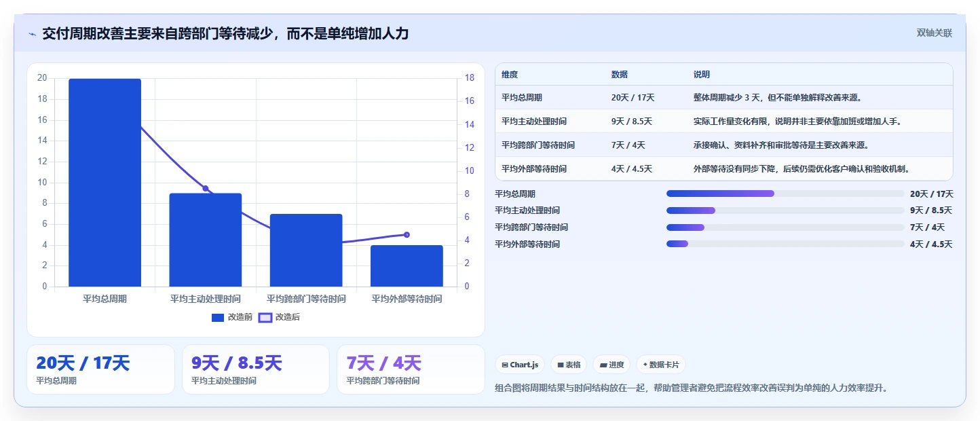Click the footer description starting with 组合图将周期结果
Image resolution: width=980 pixels, height=421 pixels.
tap(692, 388)
